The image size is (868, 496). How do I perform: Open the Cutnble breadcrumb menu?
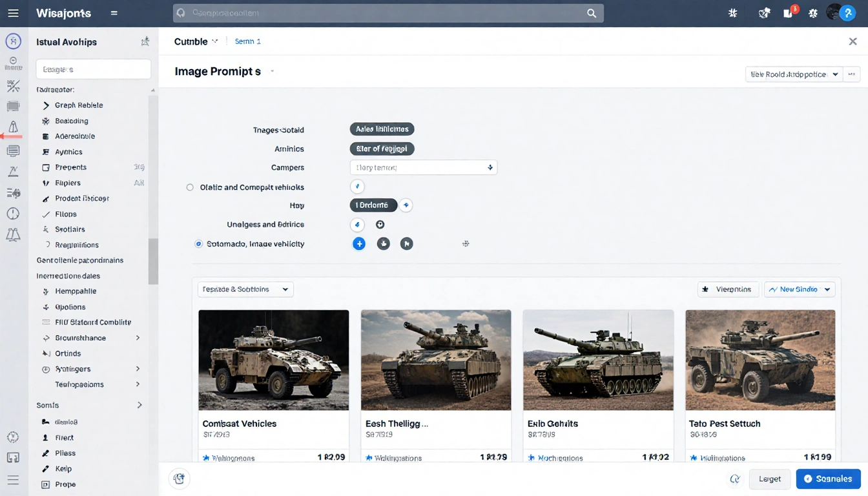click(x=194, y=41)
